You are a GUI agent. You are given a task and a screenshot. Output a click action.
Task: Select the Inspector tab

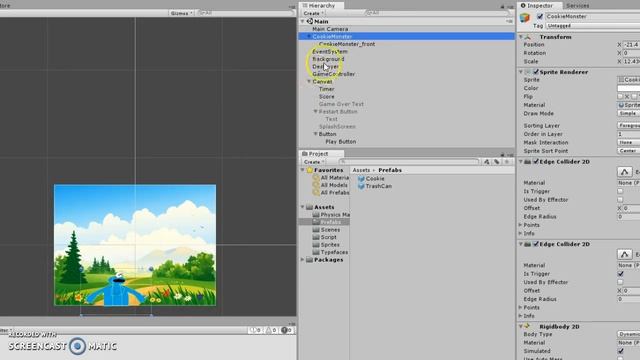(x=539, y=6)
